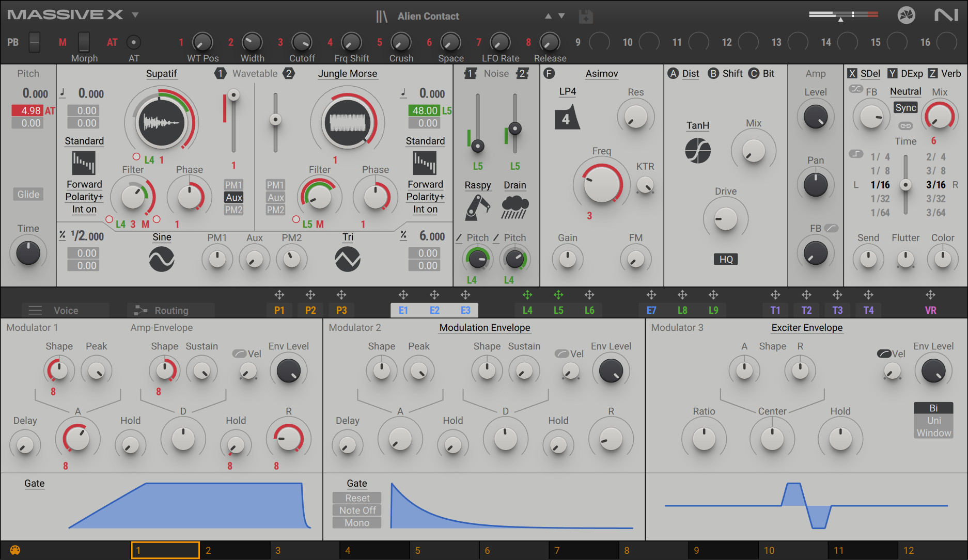Screen dimensions: 968x560
Task: Click the Drain noise cloud icon
Action: click(x=515, y=207)
